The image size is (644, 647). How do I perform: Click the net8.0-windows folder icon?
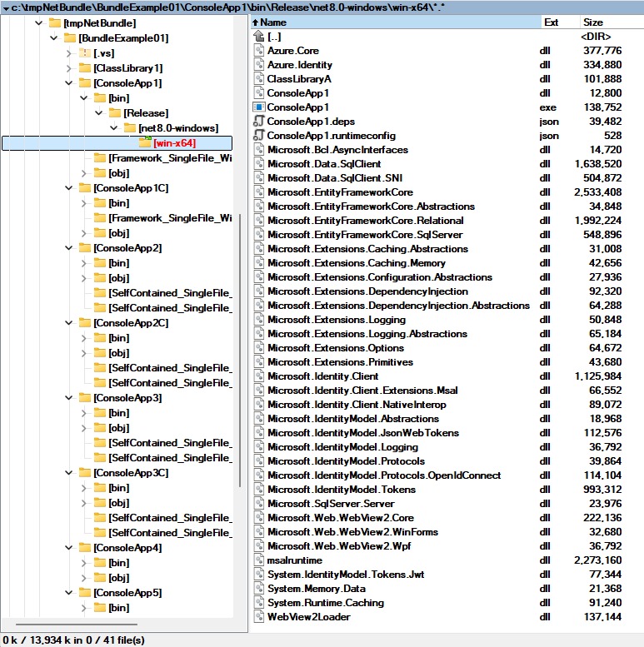pyautogui.click(x=130, y=128)
